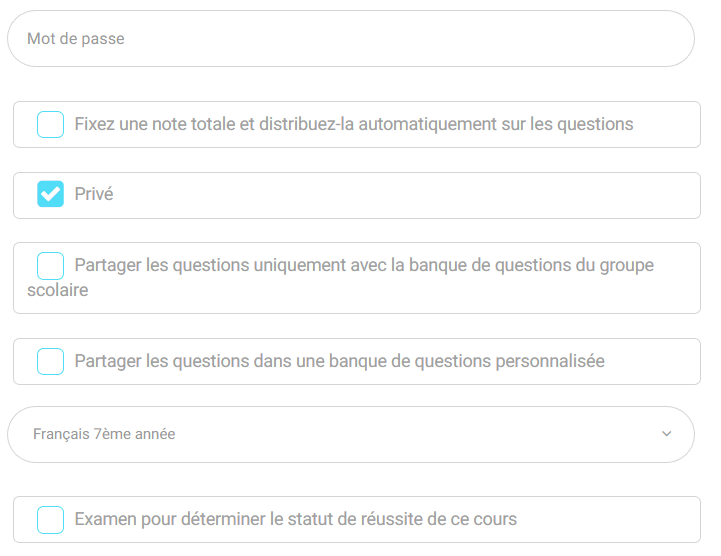This screenshot has height=556, width=721.
Task: Click the "Examen pour déterminer" label text
Action: (x=165, y=520)
